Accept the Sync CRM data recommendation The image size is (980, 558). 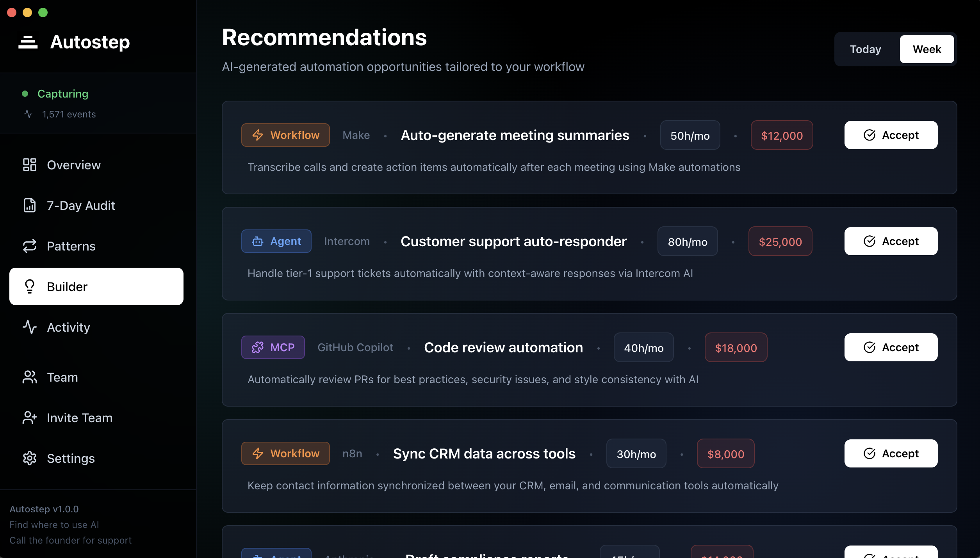tap(891, 454)
